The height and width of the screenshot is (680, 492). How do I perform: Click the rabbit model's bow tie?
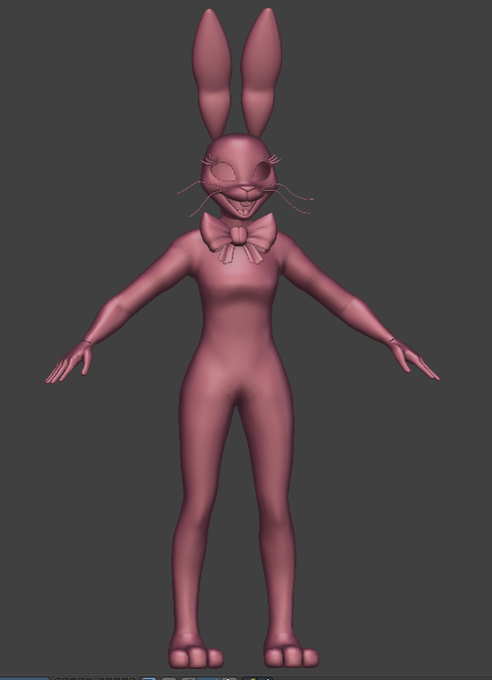(x=238, y=236)
